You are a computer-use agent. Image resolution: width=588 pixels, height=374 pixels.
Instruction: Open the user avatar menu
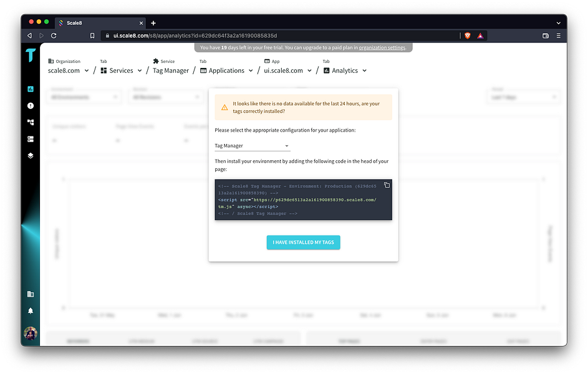31,333
